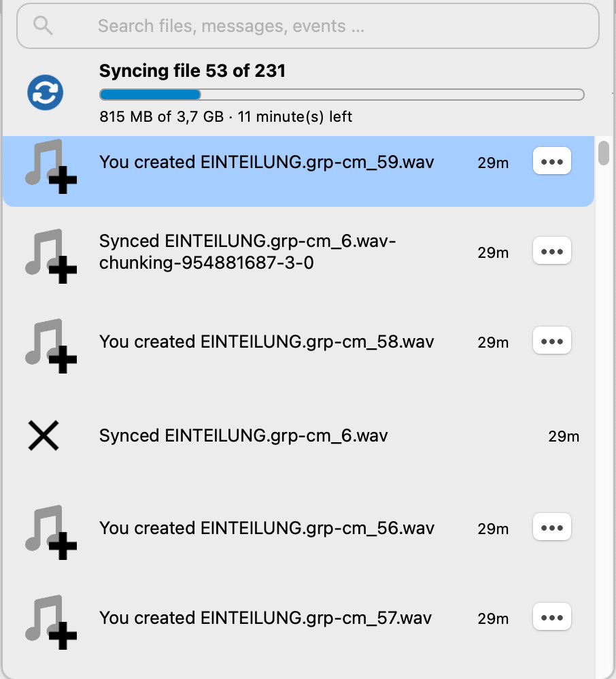Expand options menu for EINTEILUNG.grp-cm_58.wav
Screen dimensions: 616x679
pos(551,341)
